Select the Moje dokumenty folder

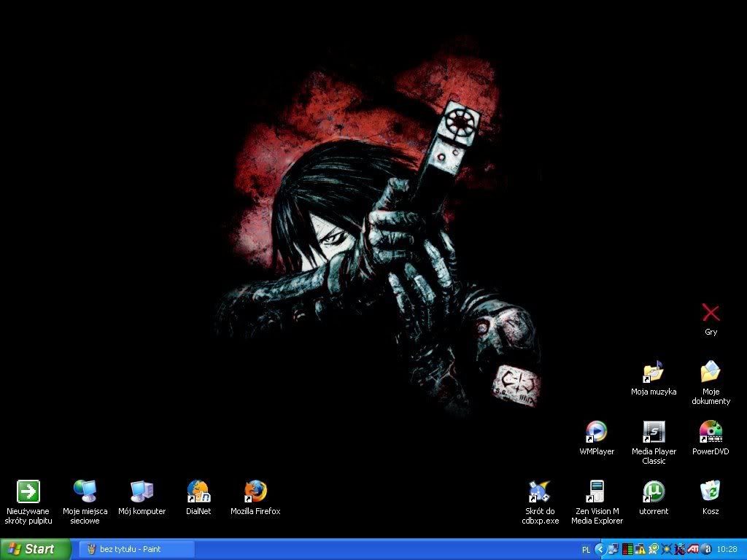tap(711, 372)
